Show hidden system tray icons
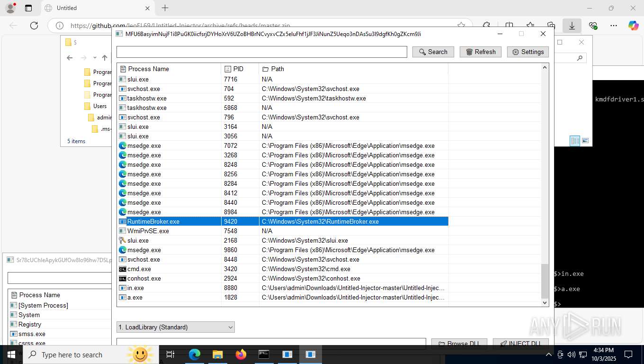The height and width of the screenshot is (364, 644). 549,355
